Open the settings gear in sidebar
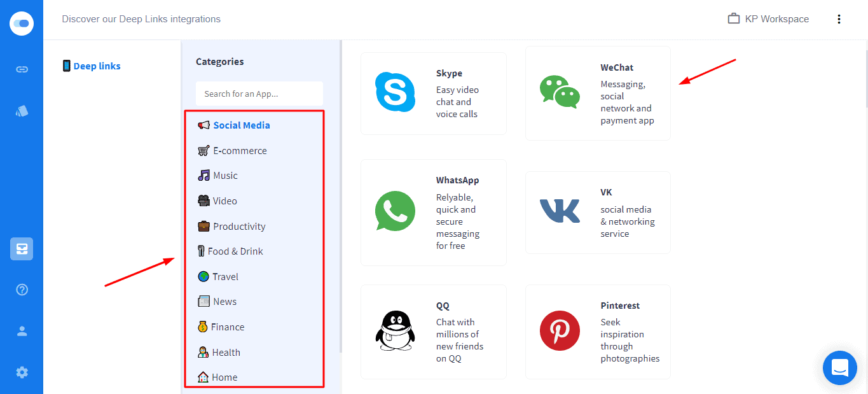The height and width of the screenshot is (394, 868). [22, 372]
